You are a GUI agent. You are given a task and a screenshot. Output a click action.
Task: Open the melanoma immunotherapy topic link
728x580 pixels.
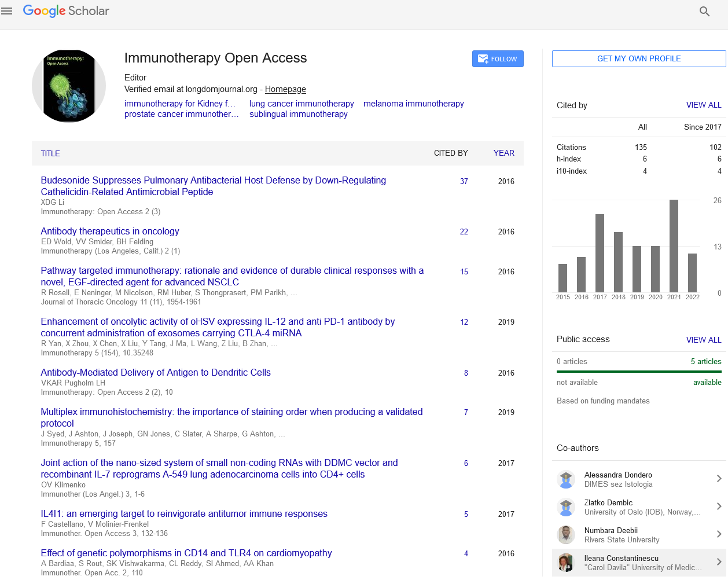click(x=413, y=104)
